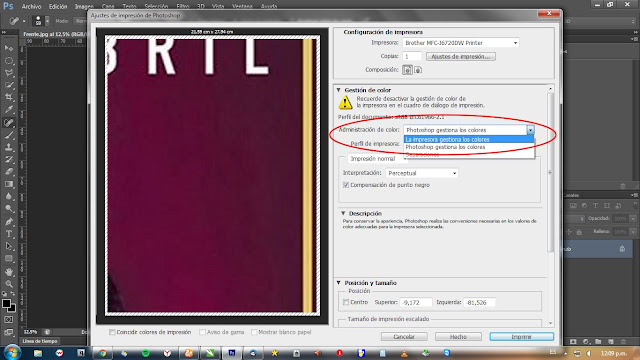Select the Blur tool
Screen dimensions: 640x360
pos(9,196)
